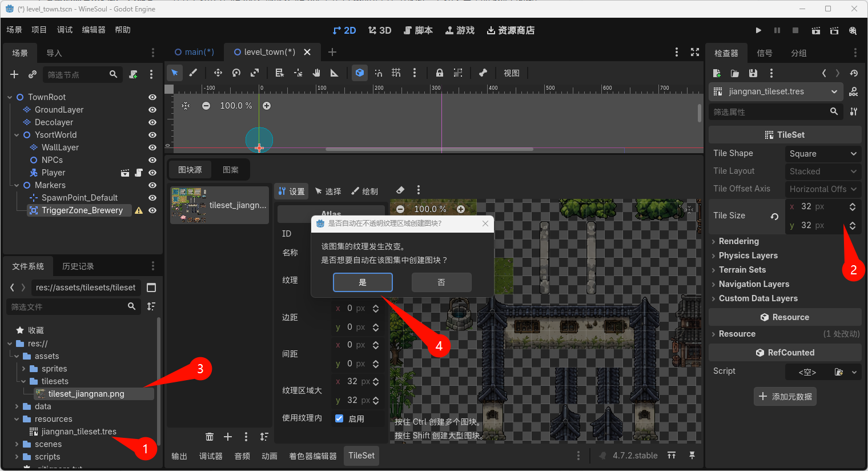Viewport: 868px width, 471px height.
Task: Attach a script using the scroll-plus icon
Action: pyautogui.click(x=133, y=74)
